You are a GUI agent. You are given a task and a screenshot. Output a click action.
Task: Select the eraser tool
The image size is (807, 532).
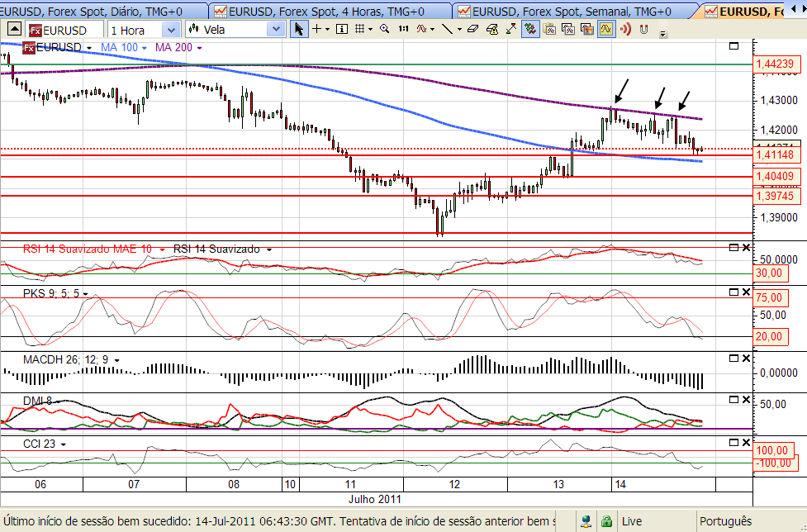tap(473, 30)
